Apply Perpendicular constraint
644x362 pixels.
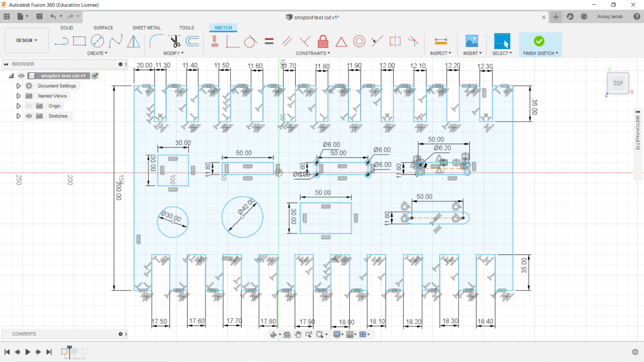tap(305, 41)
